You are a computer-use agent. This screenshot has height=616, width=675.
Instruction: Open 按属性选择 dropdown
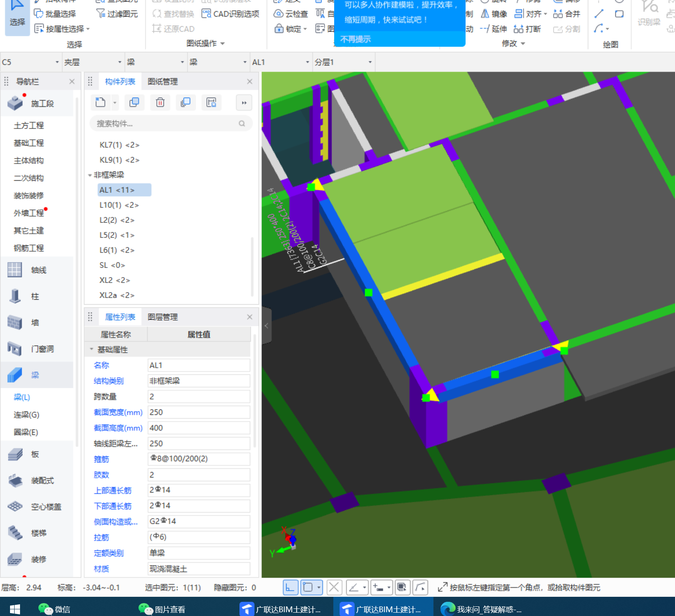62,29
